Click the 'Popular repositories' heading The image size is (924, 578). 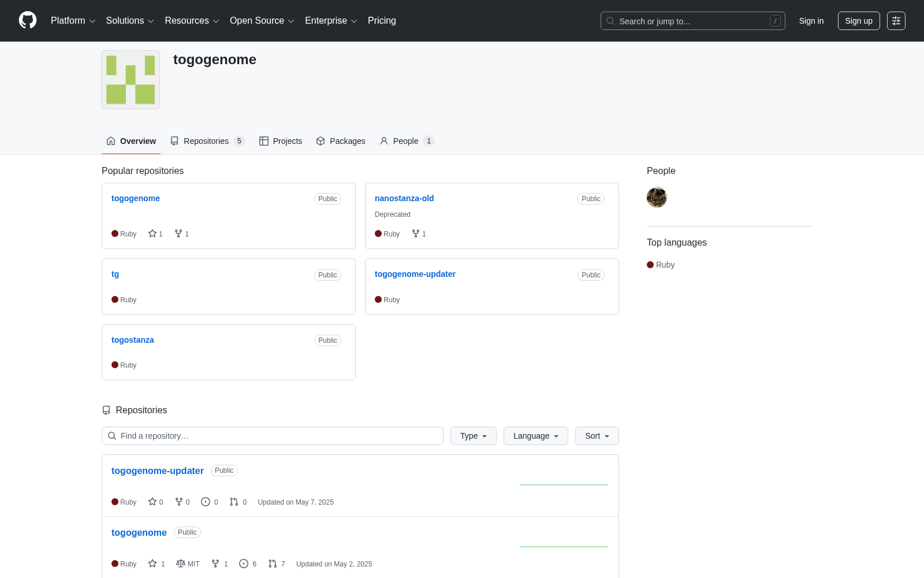pos(143,171)
